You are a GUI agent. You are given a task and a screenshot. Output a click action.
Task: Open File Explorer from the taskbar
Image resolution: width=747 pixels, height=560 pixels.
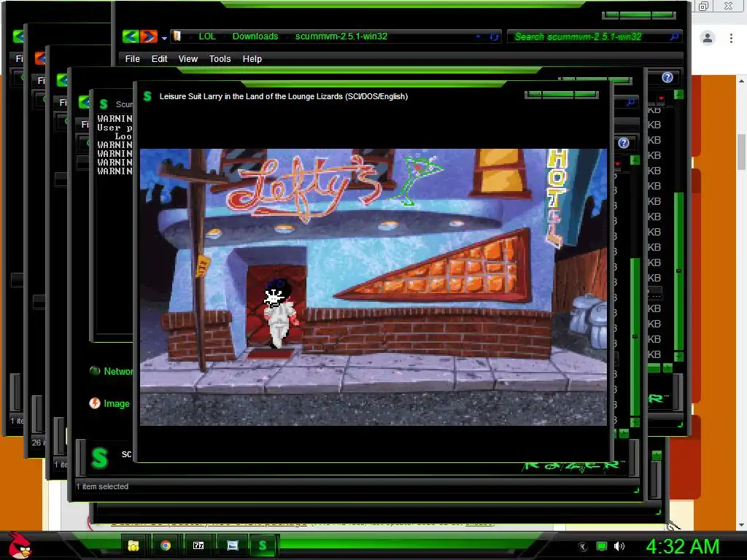pyautogui.click(x=133, y=545)
